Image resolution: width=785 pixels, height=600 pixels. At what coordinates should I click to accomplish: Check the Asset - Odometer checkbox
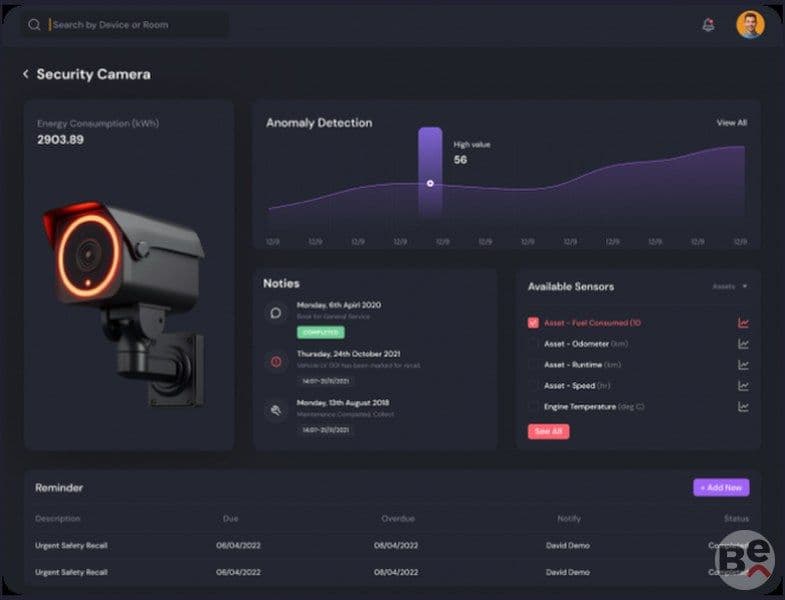(x=533, y=344)
